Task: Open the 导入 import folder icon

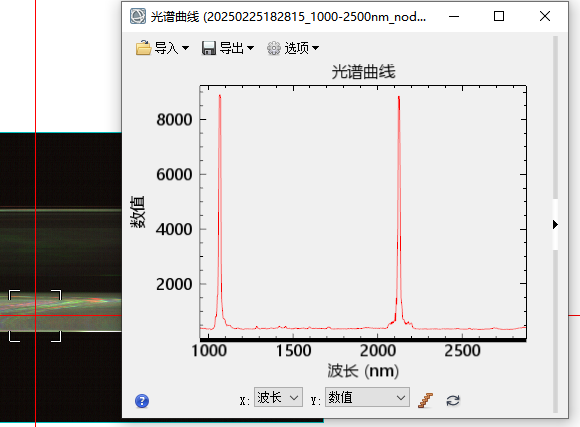Action: [143, 48]
